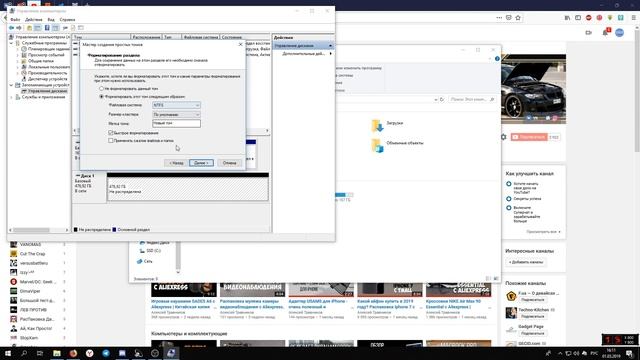Click the Forward arrow in Computer Management toolbar
The image size is (640, 360).
pos(19,28)
